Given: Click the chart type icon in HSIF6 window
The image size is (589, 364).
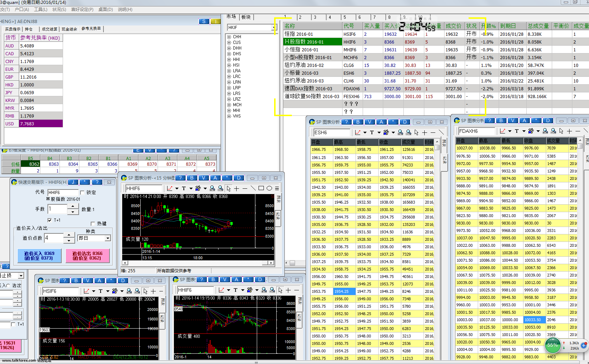Looking at the screenshot, I should click(86, 291).
